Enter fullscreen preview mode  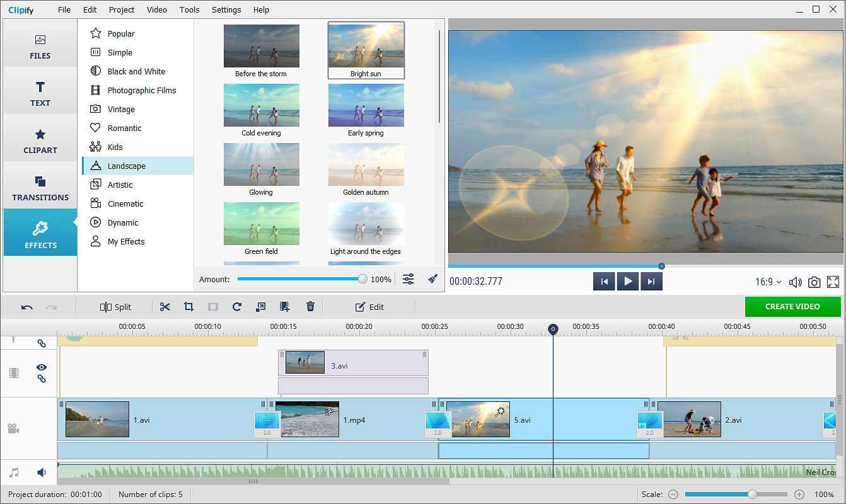pos(833,282)
